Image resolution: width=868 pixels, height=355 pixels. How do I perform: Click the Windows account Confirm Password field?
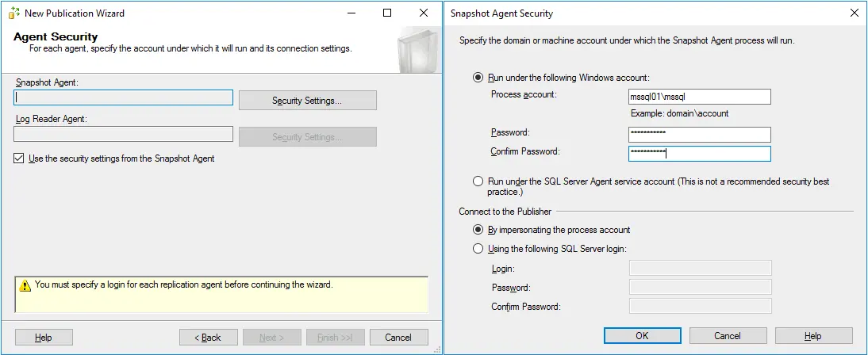700,154
